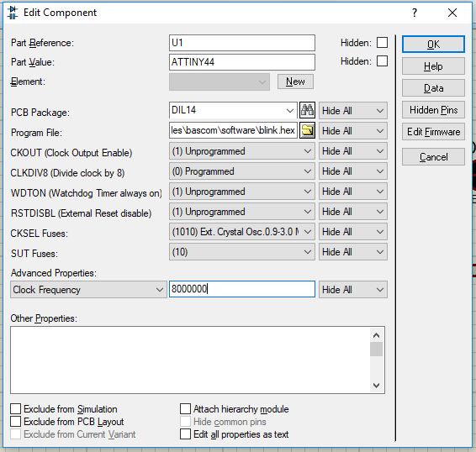Toggle Hidden checkbox for Part Reference
476x452 pixels.
pyautogui.click(x=382, y=43)
